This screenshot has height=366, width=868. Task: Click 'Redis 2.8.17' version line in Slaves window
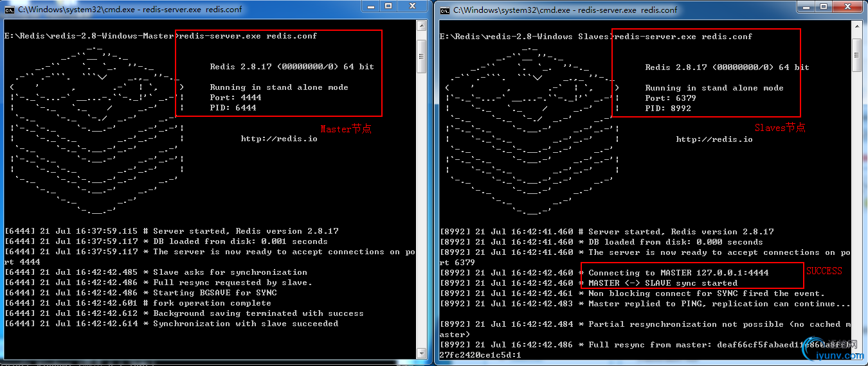[727, 67]
